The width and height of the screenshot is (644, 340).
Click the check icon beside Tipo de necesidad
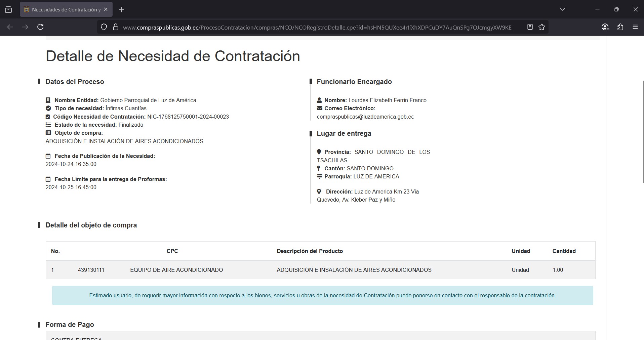tap(48, 108)
